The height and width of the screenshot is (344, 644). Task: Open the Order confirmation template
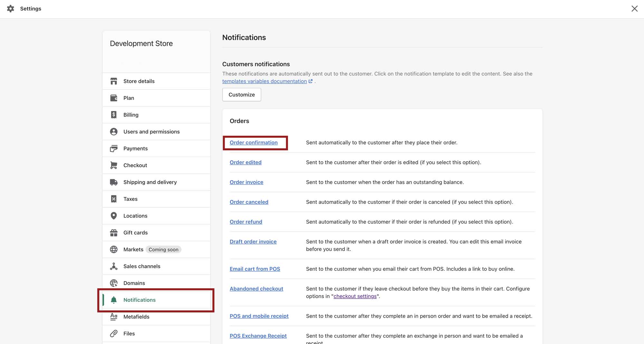coord(254,143)
